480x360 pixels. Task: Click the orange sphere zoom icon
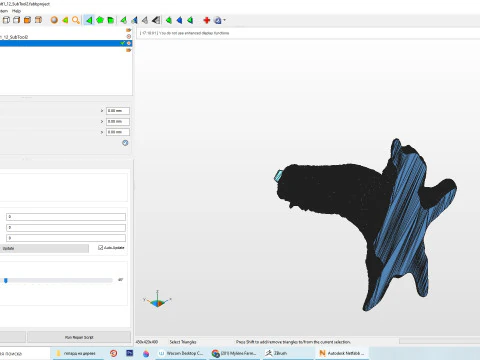[54, 20]
